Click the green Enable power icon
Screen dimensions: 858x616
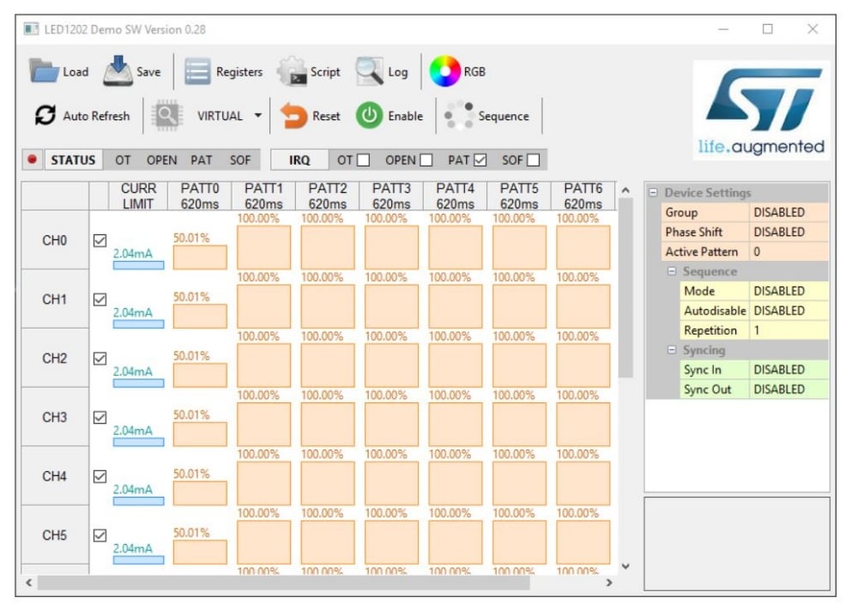click(x=369, y=116)
